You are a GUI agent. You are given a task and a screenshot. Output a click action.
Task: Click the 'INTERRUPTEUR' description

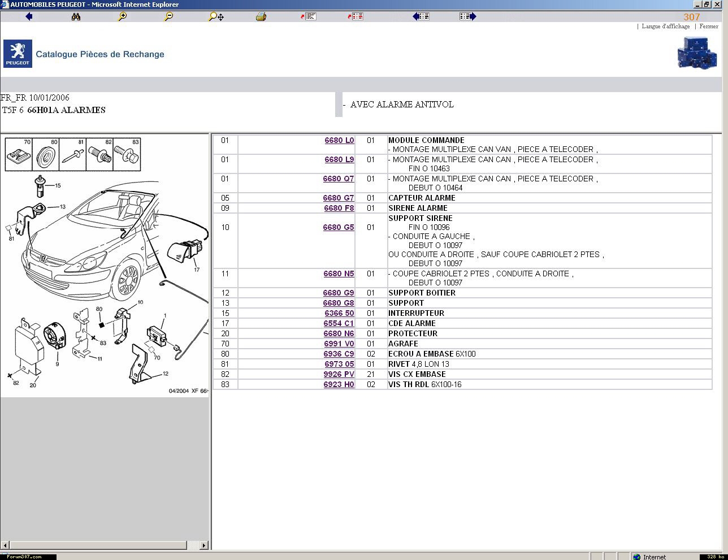tap(416, 313)
